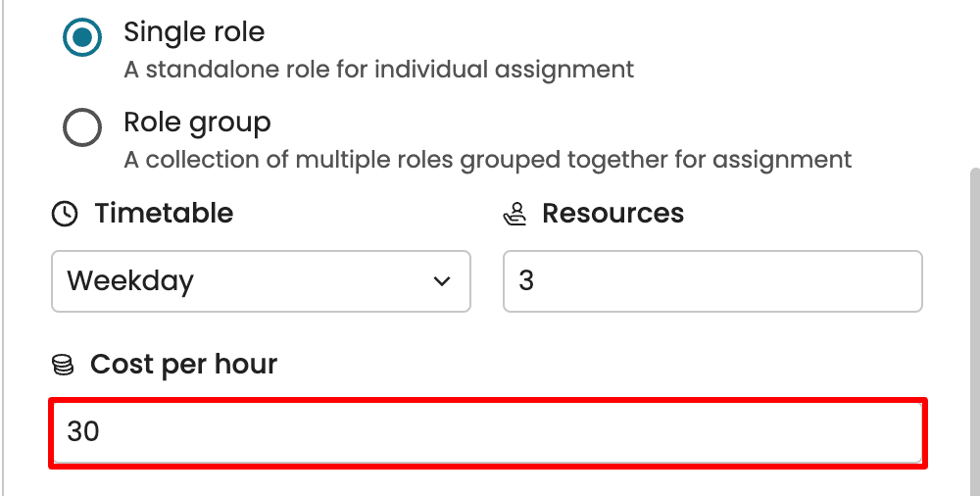
Task: Focus the Resources input field
Action: click(x=712, y=281)
